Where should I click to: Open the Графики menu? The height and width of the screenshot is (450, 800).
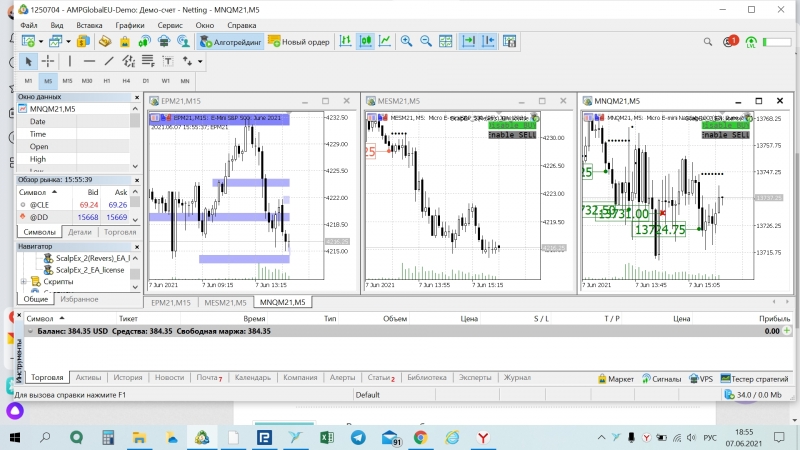tap(130, 25)
